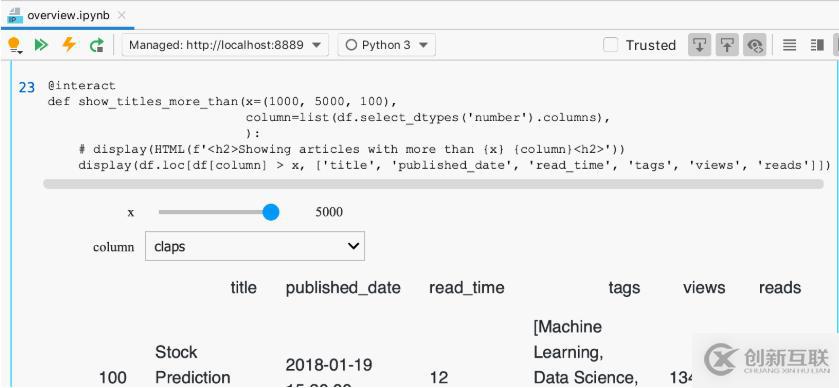Click the @interact decorator line
The height and width of the screenshot is (388, 839).
click(x=81, y=86)
